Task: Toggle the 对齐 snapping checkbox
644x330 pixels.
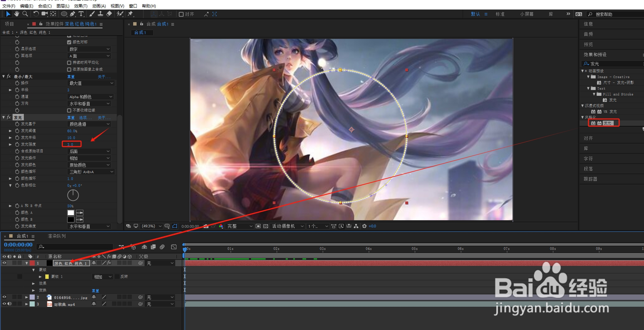Action: [x=181, y=14]
